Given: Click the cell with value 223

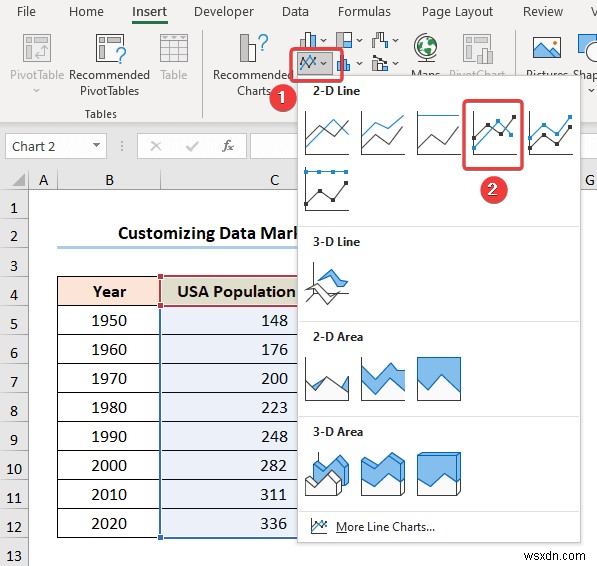Looking at the screenshot, I should click(230, 408).
